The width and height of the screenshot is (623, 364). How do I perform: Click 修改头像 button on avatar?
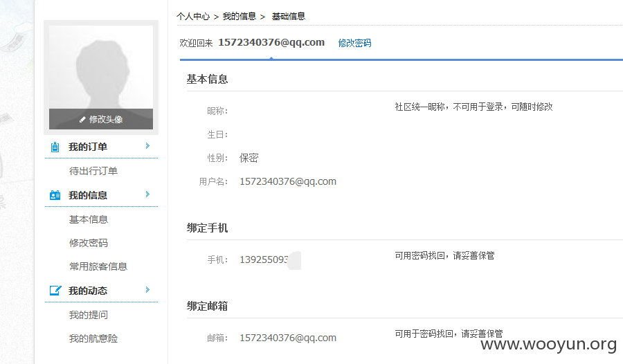(x=101, y=119)
